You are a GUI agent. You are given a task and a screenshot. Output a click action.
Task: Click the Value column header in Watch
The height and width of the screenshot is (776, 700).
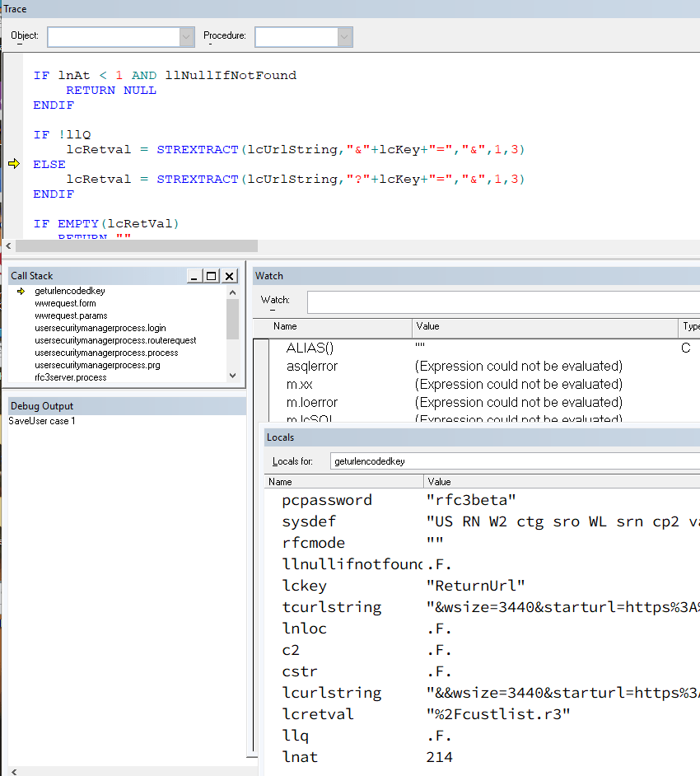(x=544, y=327)
